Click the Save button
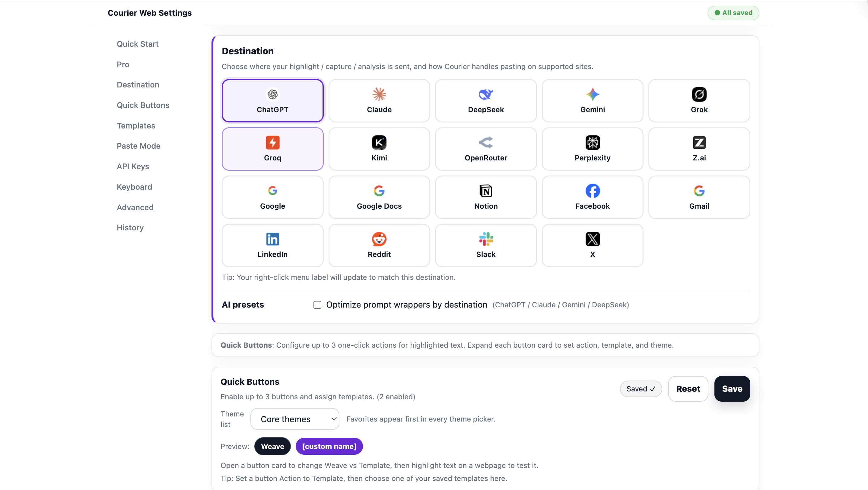Screen dimensions: 868x490 pyautogui.click(x=732, y=389)
